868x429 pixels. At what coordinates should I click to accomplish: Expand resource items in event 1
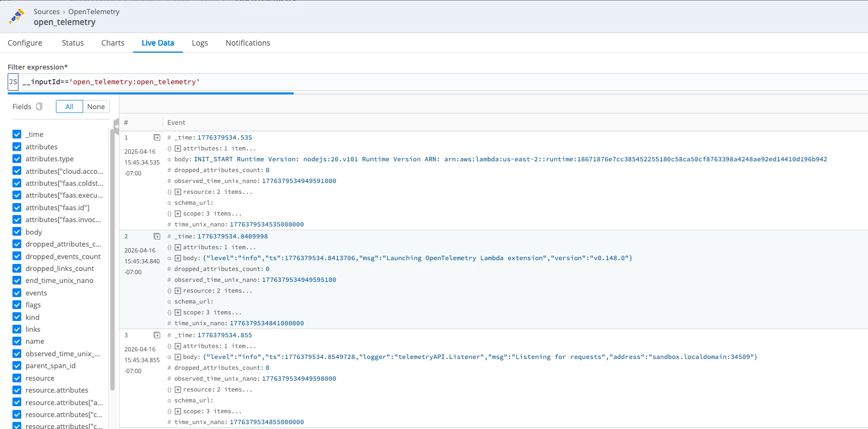(x=178, y=192)
